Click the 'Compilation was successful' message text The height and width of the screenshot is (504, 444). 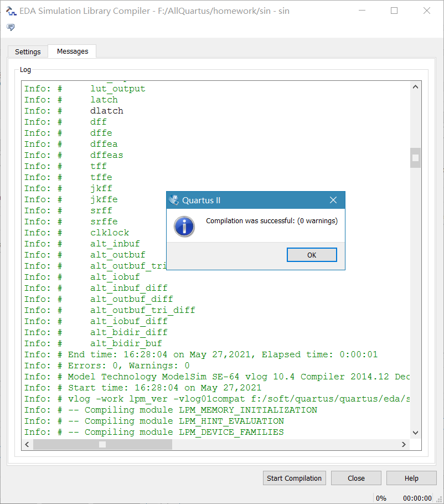click(x=272, y=221)
